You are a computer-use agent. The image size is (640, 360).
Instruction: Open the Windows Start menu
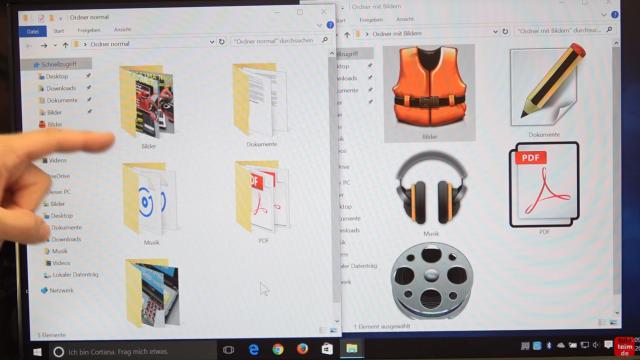point(38,352)
